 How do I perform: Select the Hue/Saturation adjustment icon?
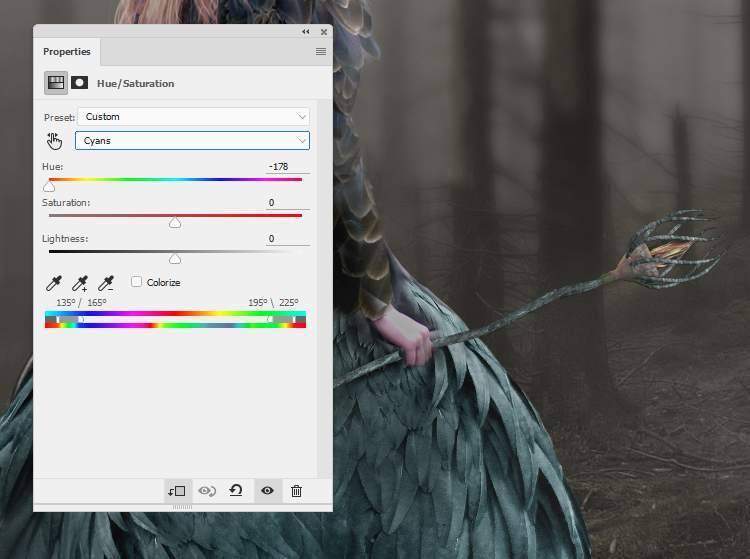point(55,83)
